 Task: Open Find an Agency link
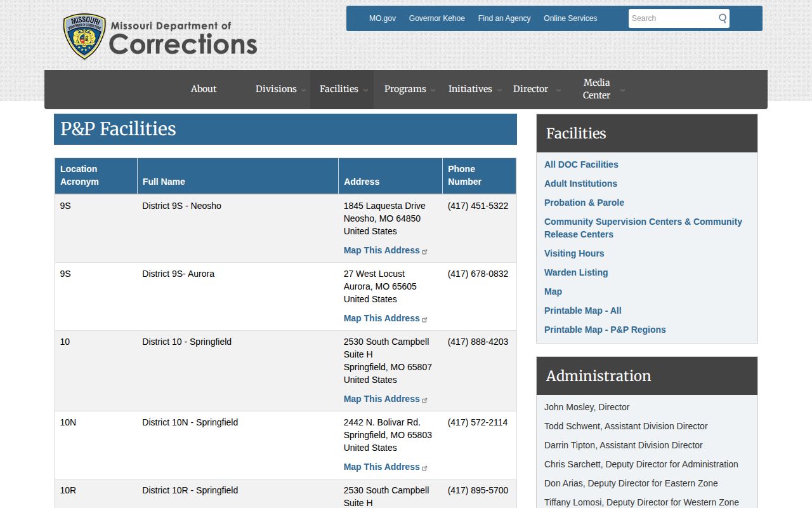point(504,18)
